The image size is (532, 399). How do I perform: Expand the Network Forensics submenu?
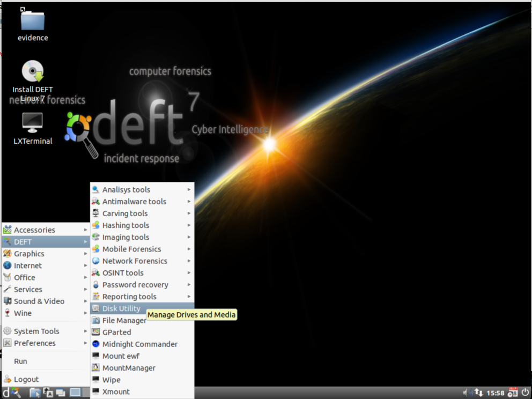coord(142,261)
